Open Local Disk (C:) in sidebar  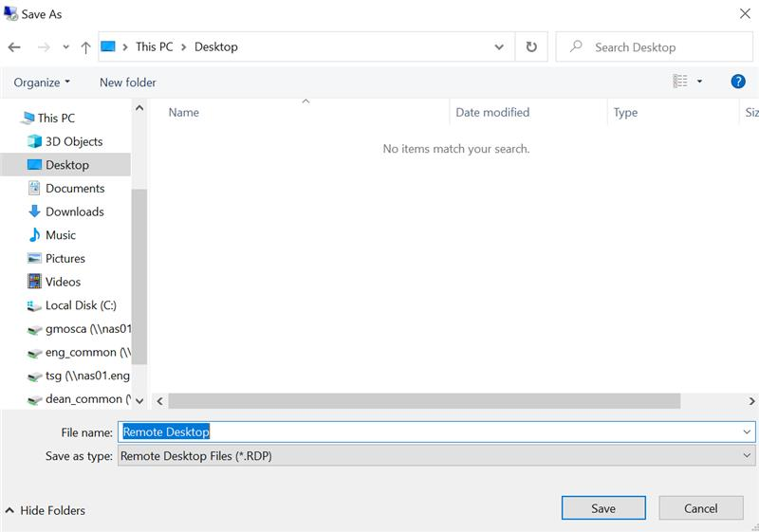81,305
